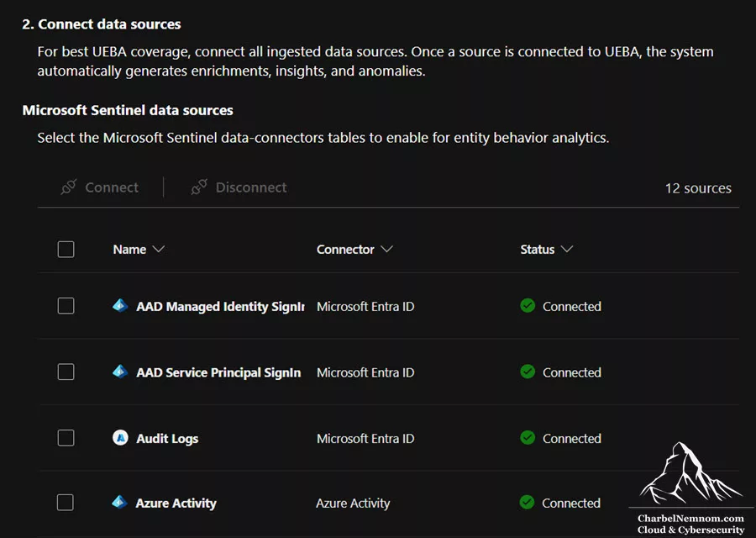The width and height of the screenshot is (756, 538).
Task: Toggle the select-all checkbox in header
Action: tap(66, 250)
